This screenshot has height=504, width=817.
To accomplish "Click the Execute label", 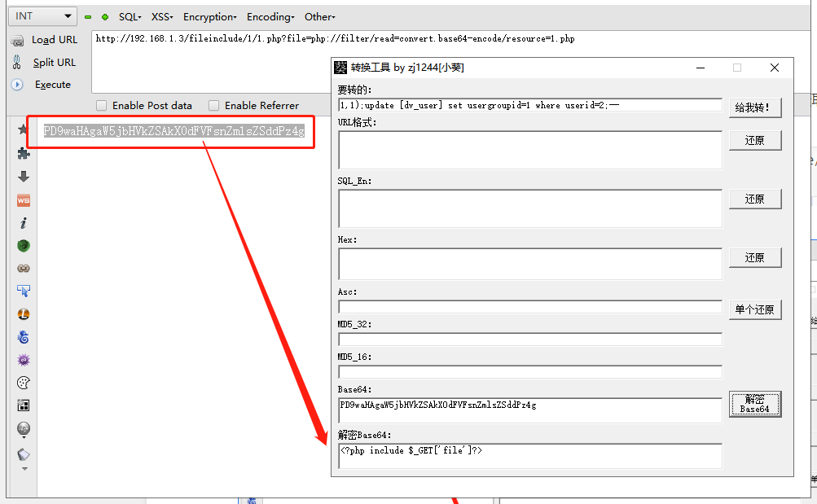I will click(x=53, y=85).
